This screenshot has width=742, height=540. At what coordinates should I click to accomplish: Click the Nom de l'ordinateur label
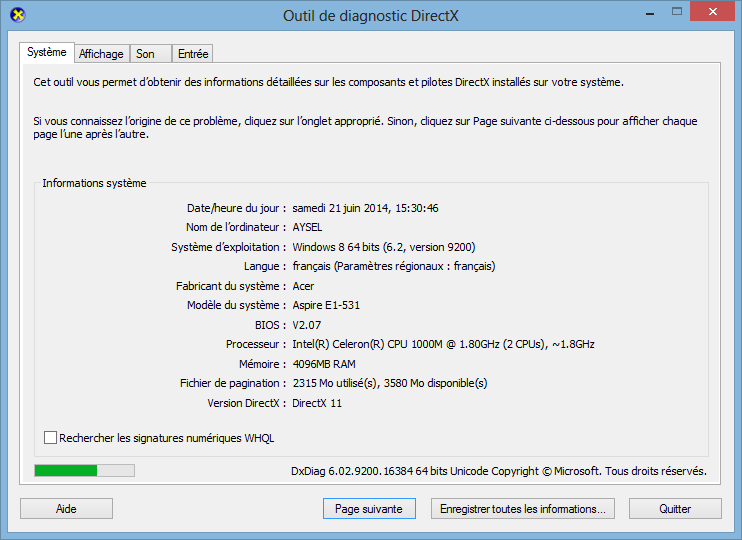click(236, 228)
